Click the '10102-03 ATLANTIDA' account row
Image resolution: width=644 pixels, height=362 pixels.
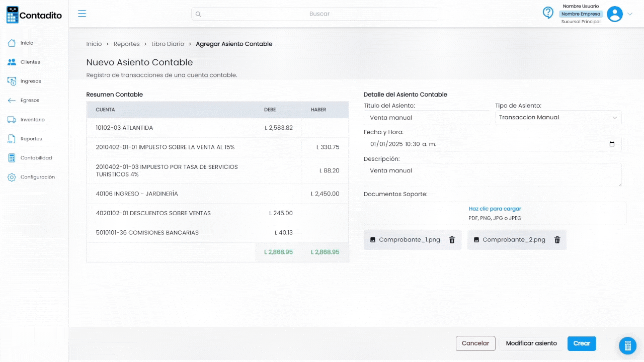[217, 128]
